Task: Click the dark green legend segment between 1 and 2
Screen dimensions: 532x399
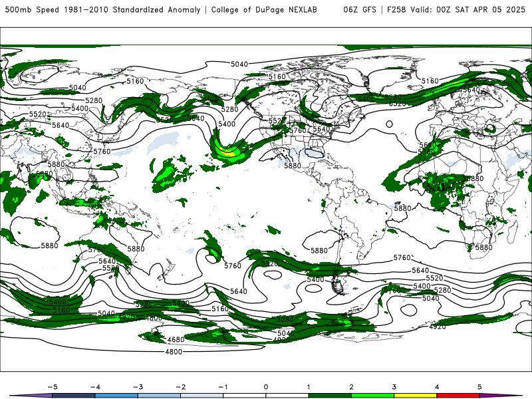Action: click(x=330, y=396)
